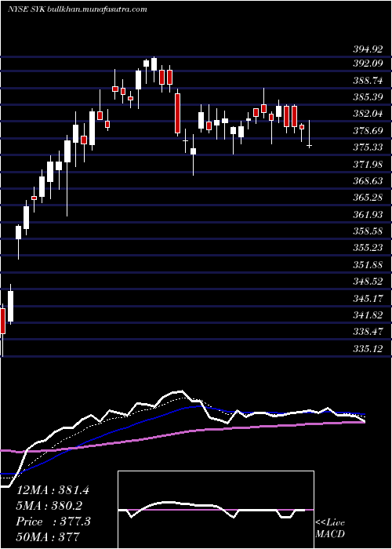Click the <<Live MACD label
Image resolution: width=392 pixels, height=549 pixels.
coord(330,529)
